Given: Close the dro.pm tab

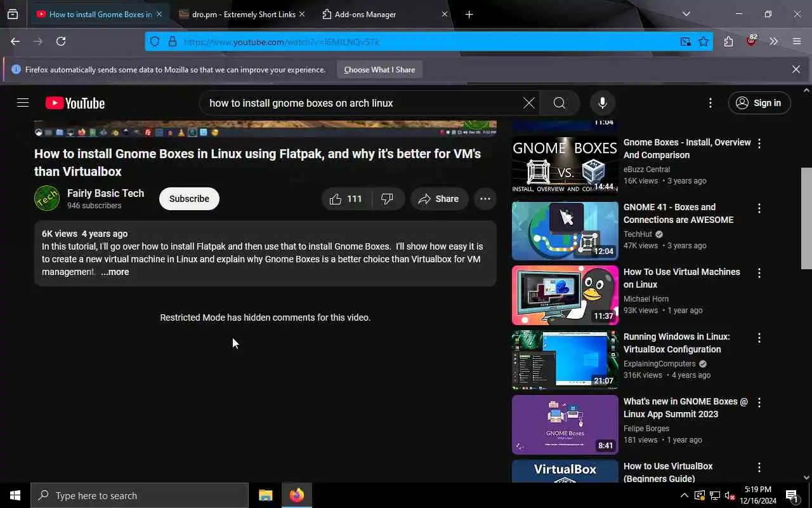Looking at the screenshot, I should (302, 14).
